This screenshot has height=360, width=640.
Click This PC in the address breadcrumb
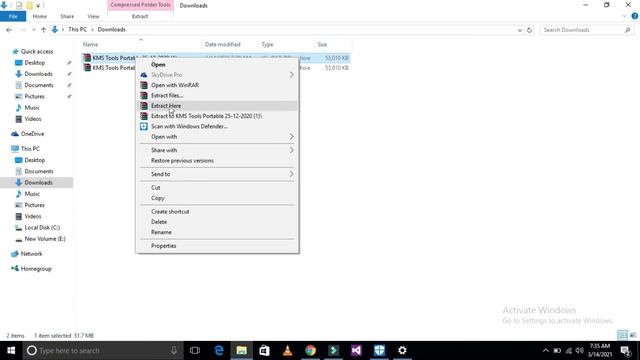pos(78,30)
